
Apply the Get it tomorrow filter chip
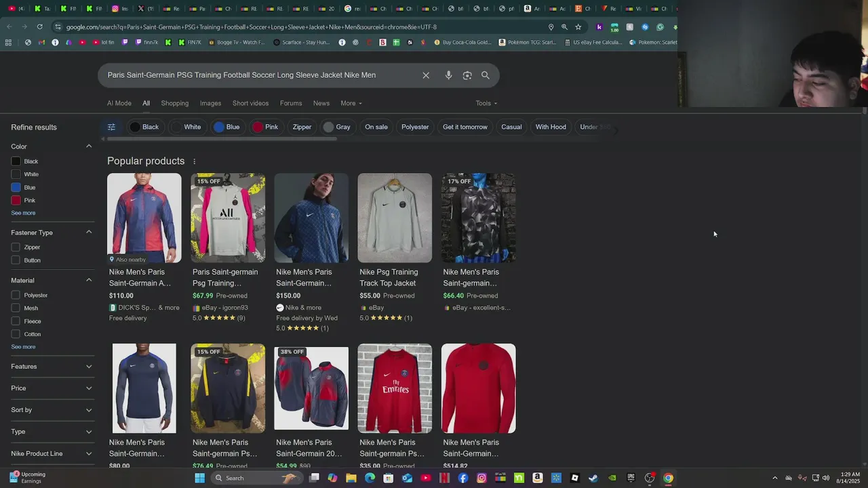click(x=465, y=127)
